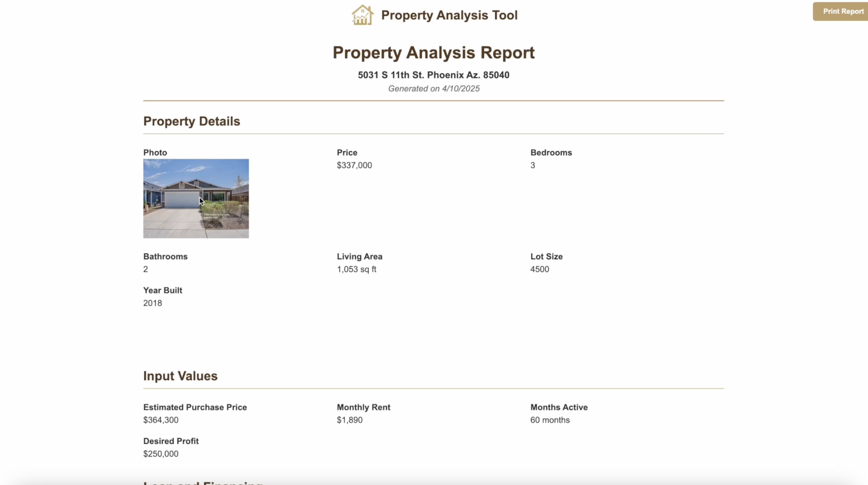
Task: Click the house chart logo icon
Action: click(x=363, y=15)
